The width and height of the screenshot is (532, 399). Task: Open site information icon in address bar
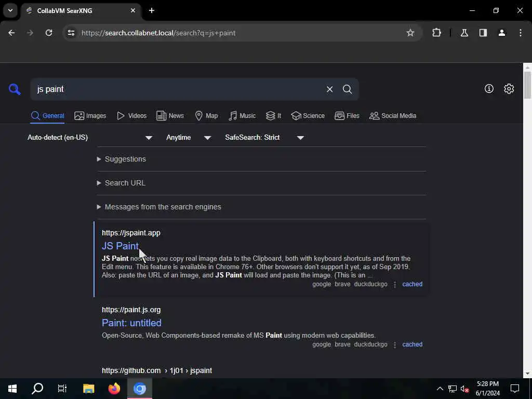[71, 33]
